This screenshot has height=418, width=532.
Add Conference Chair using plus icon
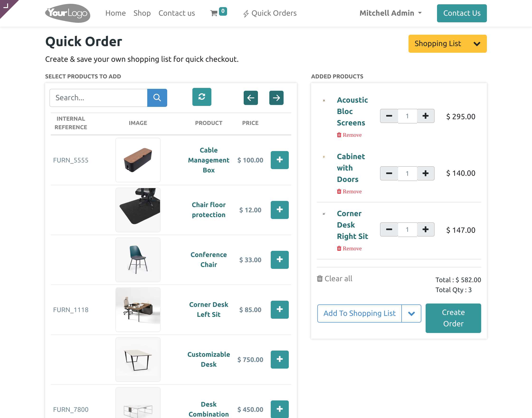[x=280, y=260]
